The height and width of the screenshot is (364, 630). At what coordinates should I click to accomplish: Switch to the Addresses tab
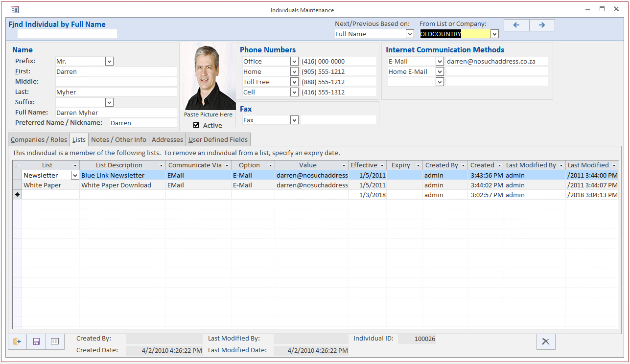[x=167, y=139]
